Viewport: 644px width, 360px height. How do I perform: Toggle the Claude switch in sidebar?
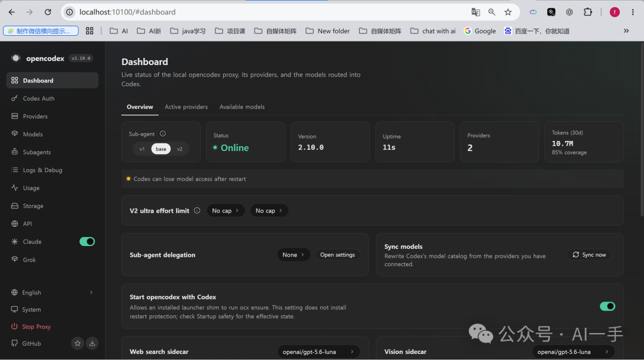point(87,242)
